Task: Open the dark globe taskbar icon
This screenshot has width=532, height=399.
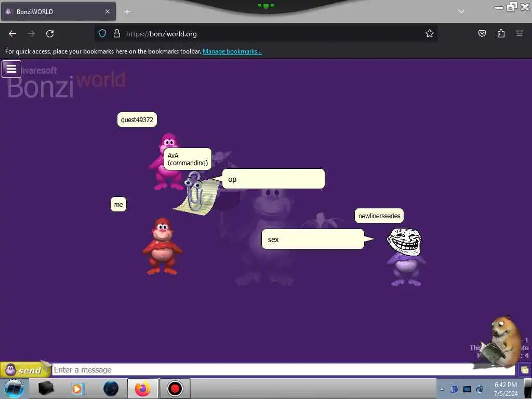Action: coord(111,389)
